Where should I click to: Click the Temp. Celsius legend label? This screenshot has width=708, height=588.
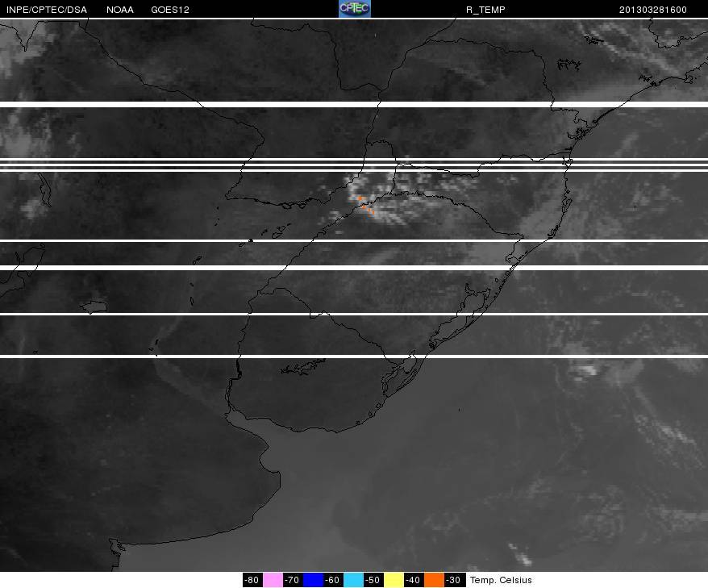click(x=501, y=580)
